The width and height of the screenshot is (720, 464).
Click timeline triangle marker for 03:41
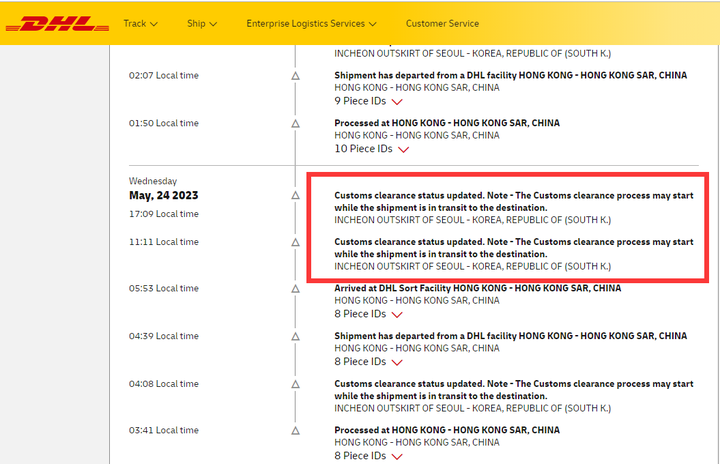(x=295, y=430)
